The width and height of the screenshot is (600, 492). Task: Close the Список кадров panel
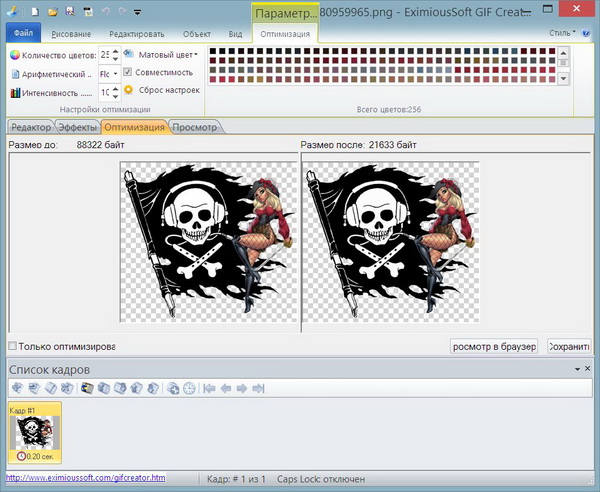[587, 368]
